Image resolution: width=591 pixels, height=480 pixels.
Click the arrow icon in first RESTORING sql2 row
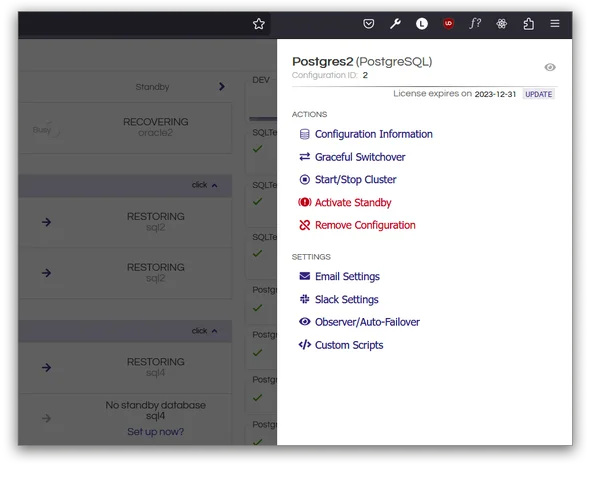[x=46, y=222]
